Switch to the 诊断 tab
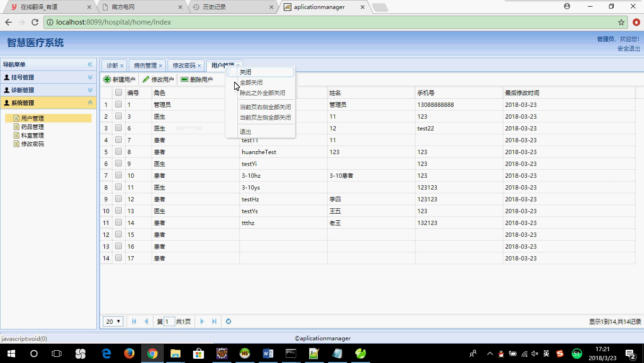The image size is (644, 363). pos(112,66)
